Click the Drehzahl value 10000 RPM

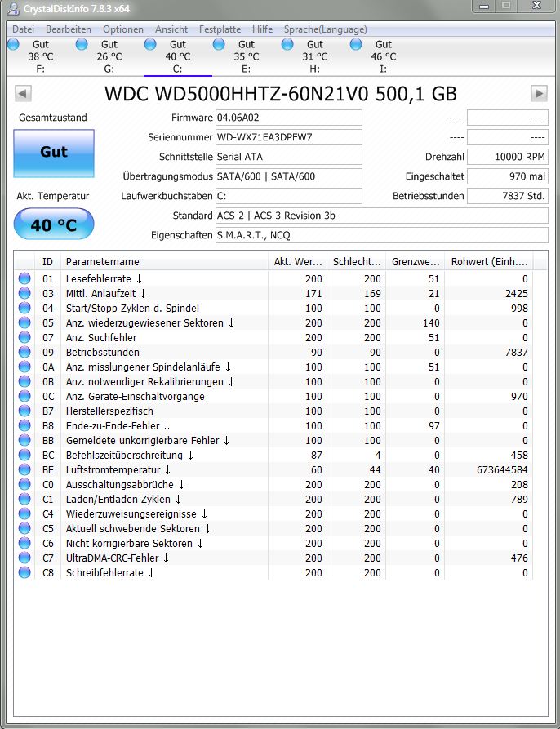point(508,157)
